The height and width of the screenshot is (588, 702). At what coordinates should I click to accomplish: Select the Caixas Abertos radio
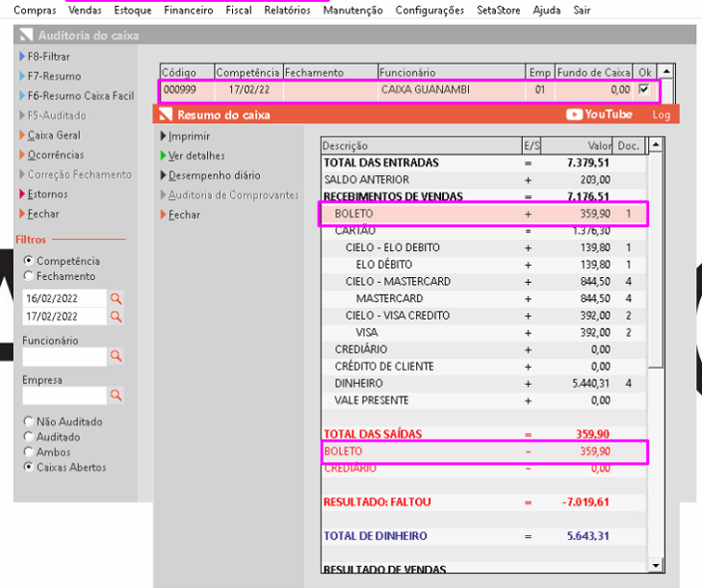(x=29, y=467)
